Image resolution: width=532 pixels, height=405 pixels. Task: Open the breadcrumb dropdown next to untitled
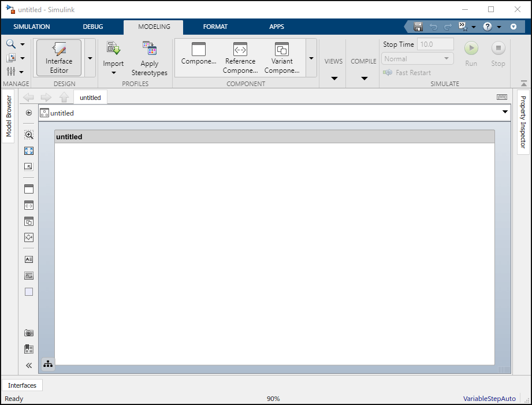505,112
